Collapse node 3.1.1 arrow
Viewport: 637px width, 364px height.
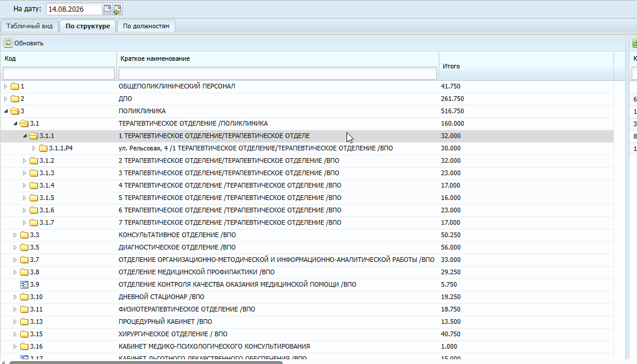coord(25,136)
